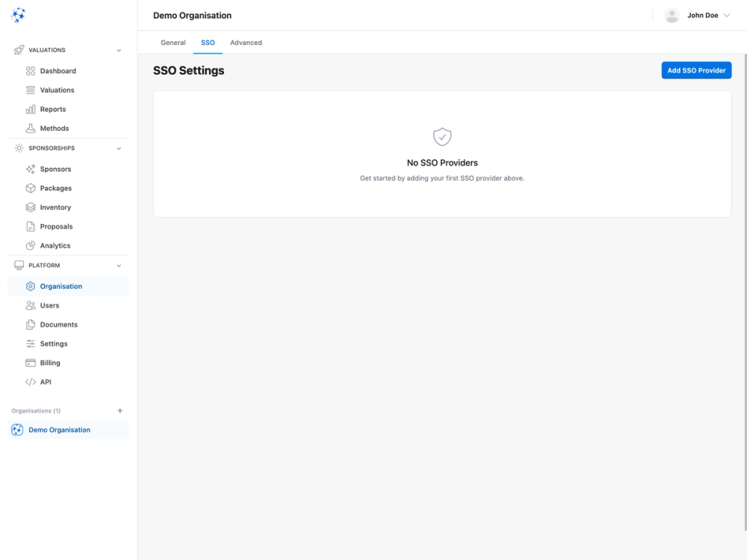
Task: Collapse the Sponsorships section chevron
Action: click(x=119, y=149)
